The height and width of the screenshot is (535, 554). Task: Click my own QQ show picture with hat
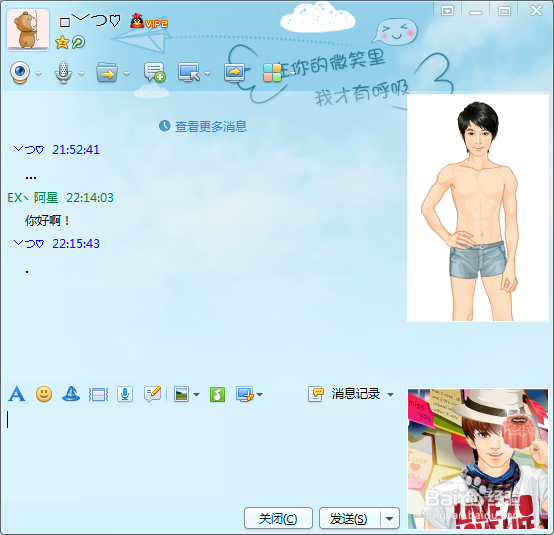pyautogui.click(x=478, y=459)
